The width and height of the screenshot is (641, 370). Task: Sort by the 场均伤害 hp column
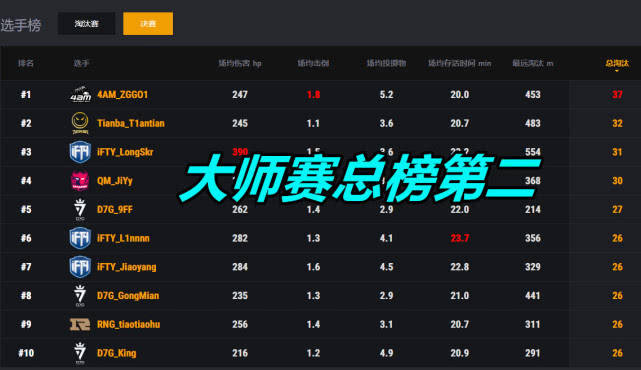pos(240,63)
